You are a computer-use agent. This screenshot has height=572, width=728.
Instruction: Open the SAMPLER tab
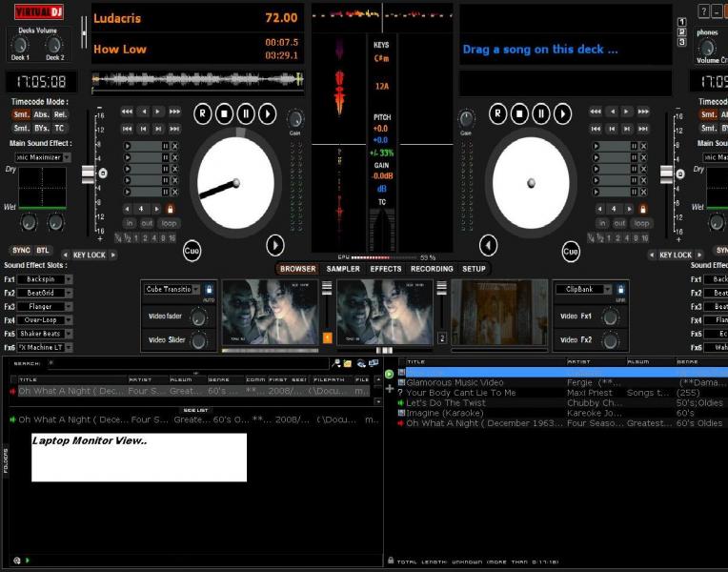[343, 269]
